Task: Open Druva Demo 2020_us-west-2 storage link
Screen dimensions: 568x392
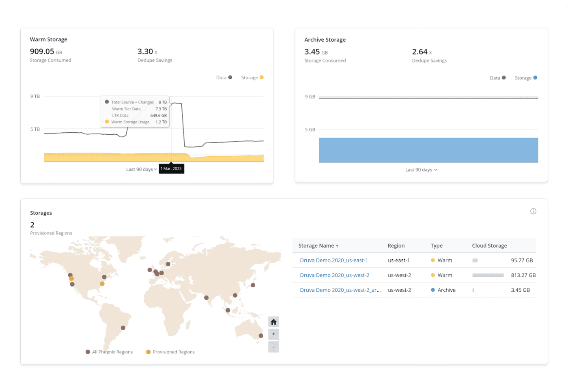Action: pos(334,275)
